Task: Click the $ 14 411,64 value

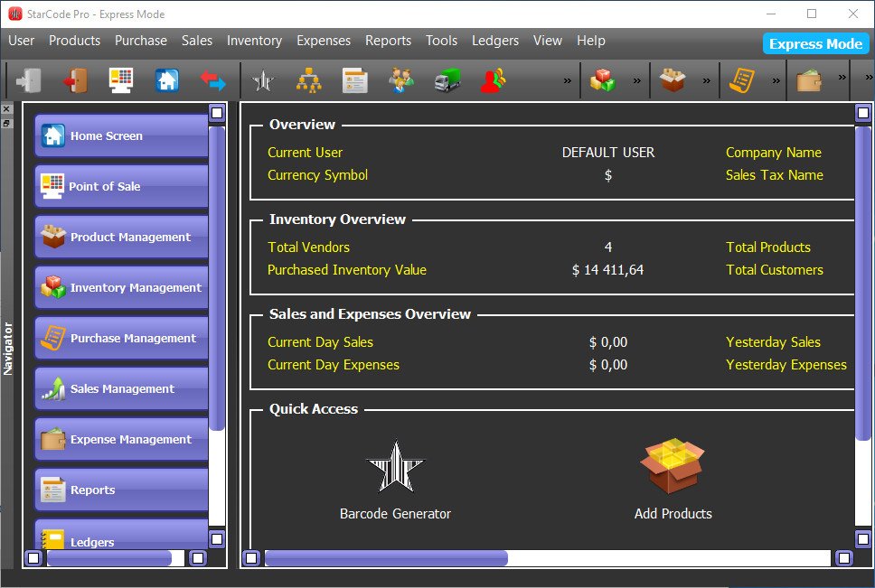Action: click(607, 270)
